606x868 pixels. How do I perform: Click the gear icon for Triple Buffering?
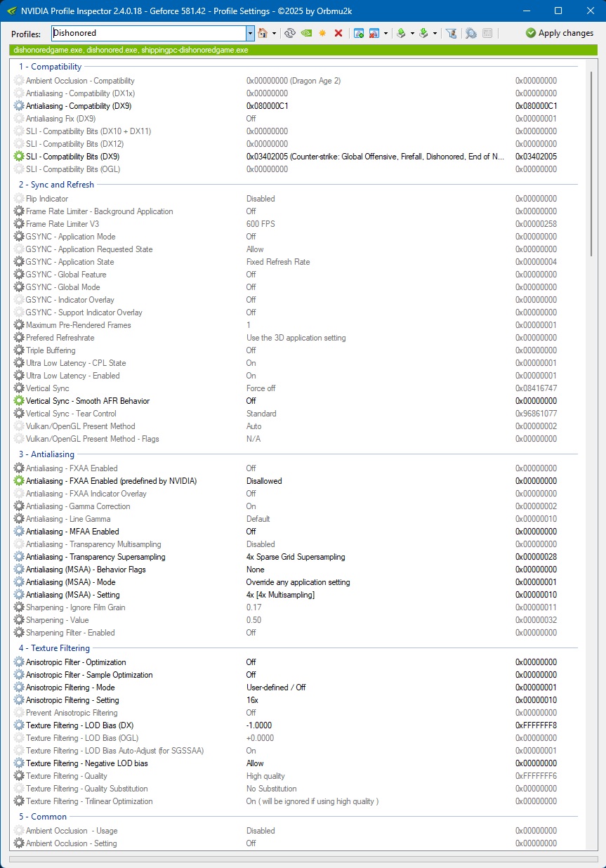point(19,350)
